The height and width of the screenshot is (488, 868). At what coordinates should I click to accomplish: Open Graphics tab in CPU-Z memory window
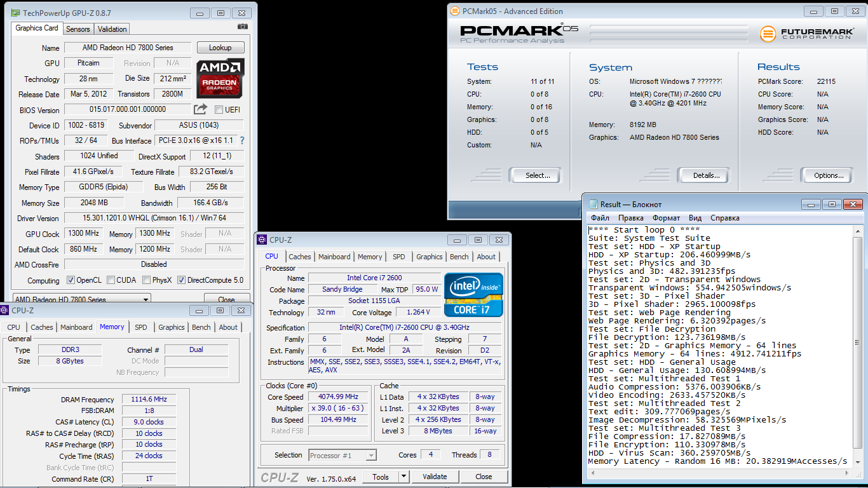(172, 327)
